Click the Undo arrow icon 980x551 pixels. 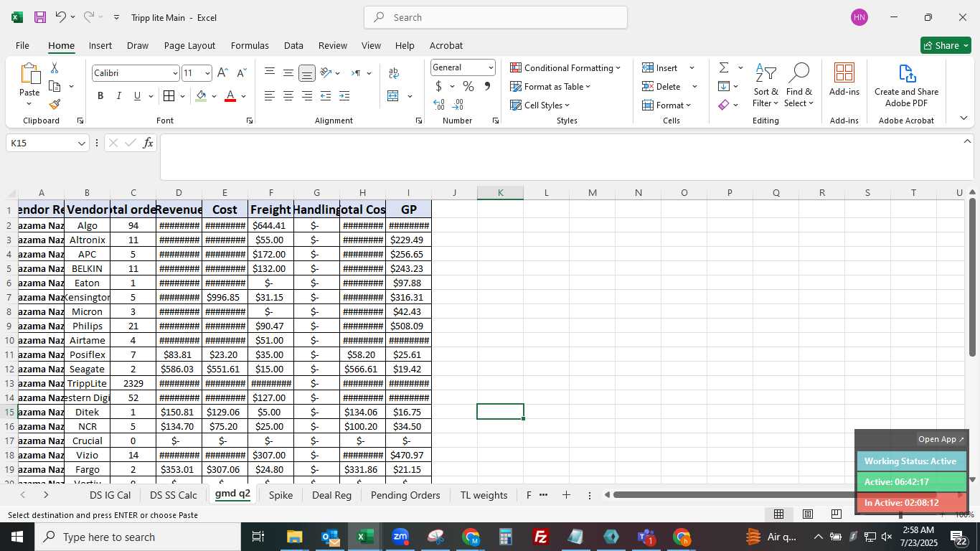coord(61,17)
